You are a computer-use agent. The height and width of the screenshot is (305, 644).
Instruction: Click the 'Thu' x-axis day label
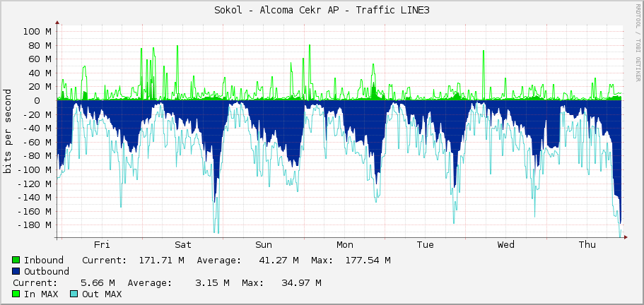coord(587,245)
